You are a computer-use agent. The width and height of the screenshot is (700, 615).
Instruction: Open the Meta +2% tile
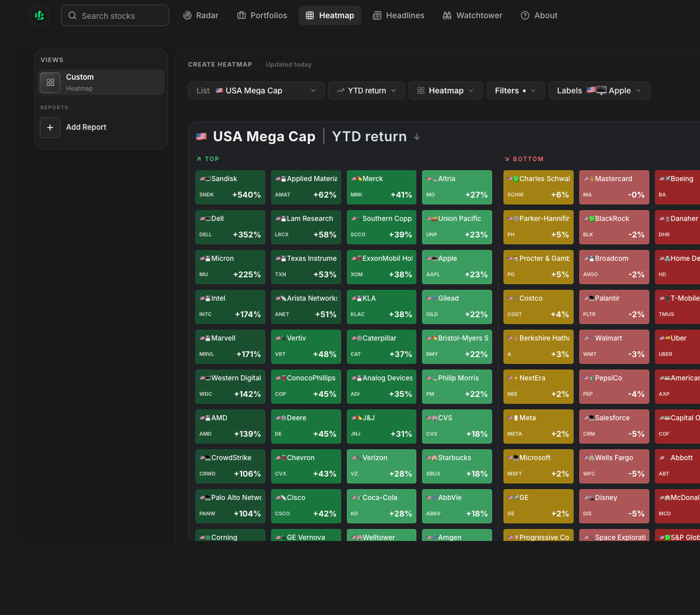pos(538,426)
